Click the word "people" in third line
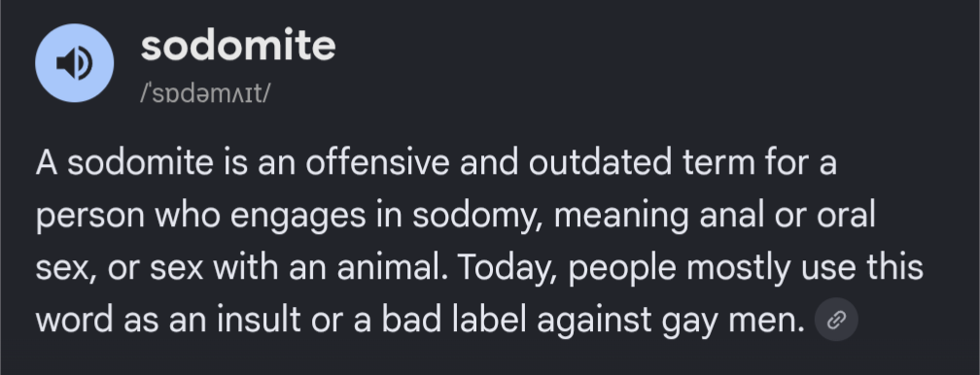The height and width of the screenshot is (375, 980). 622,269
